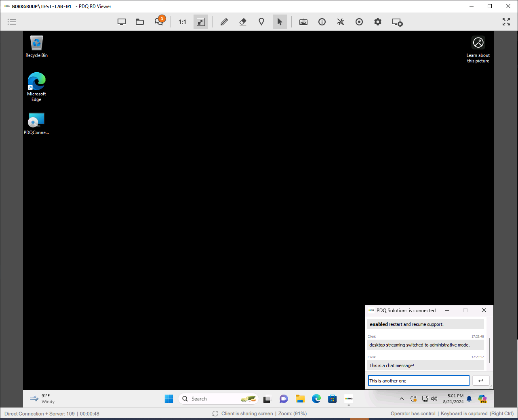Open the remote Windows Start menu
This screenshot has height=420, width=518.
tap(169, 399)
